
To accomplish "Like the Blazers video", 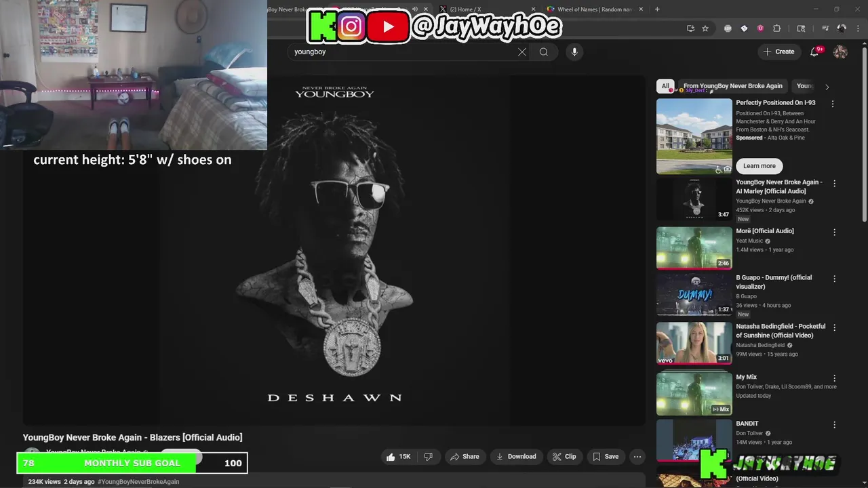I will (x=398, y=457).
